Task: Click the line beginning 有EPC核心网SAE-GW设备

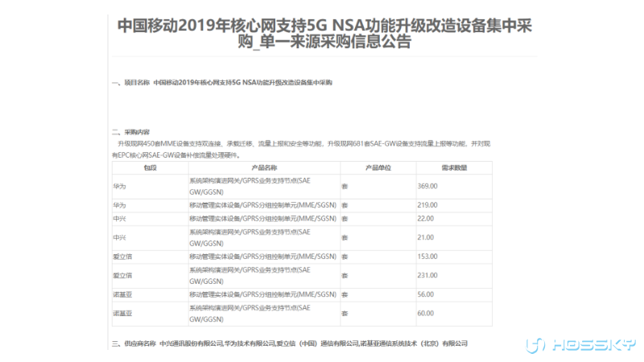Action: 176,155
